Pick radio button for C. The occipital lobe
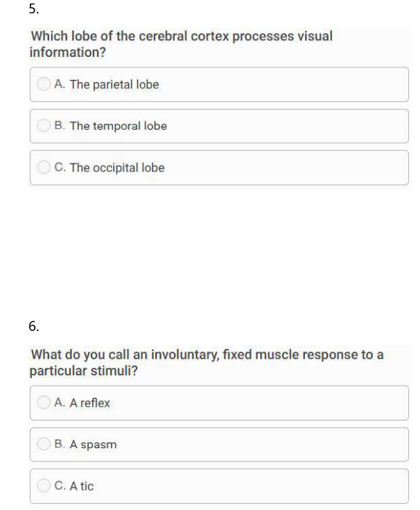Viewport: 420px width, 510px height. (44, 168)
